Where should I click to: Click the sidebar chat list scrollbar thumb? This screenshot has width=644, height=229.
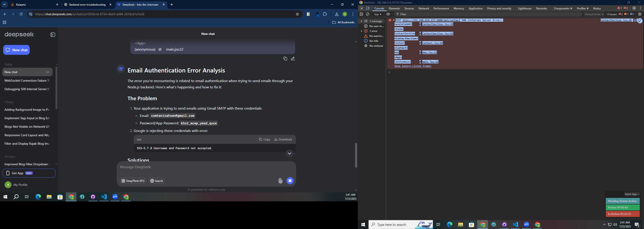coord(56,88)
